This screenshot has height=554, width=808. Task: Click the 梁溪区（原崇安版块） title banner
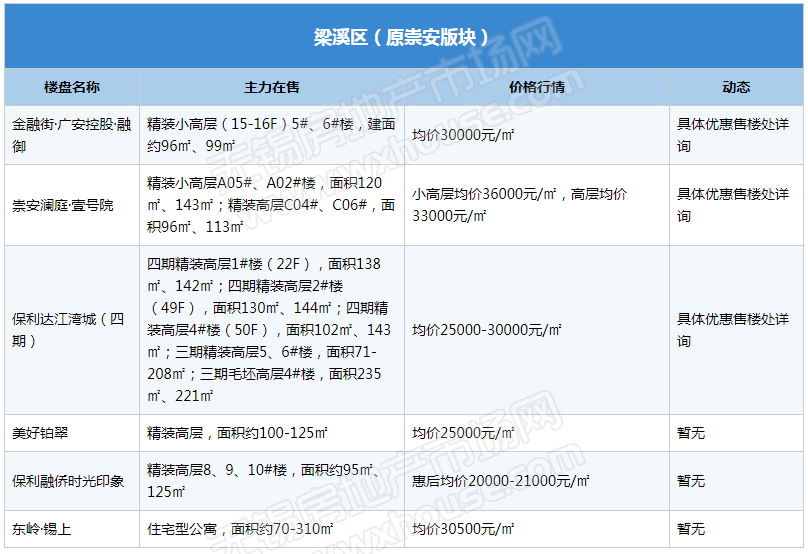pyautogui.click(x=403, y=37)
